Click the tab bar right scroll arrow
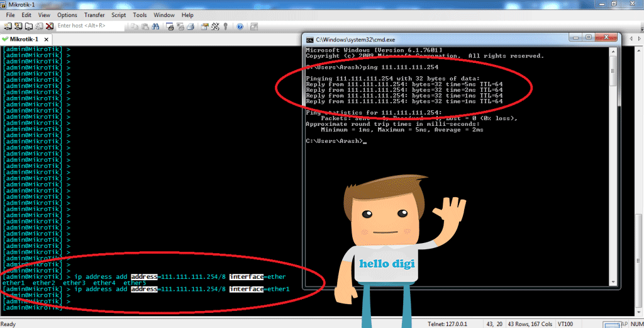The height and width of the screenshot is (328, 644). point(640,38)
